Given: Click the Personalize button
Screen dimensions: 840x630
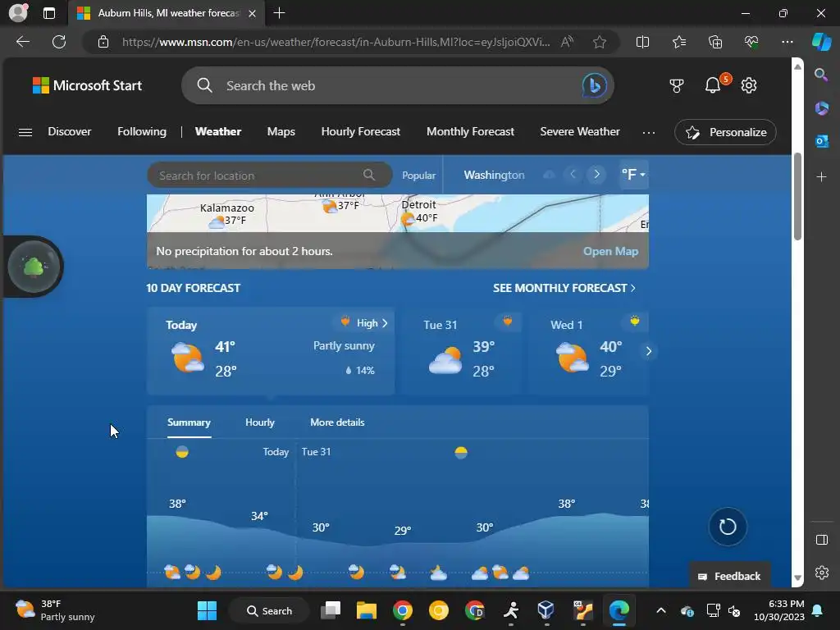Looking at the screenshot, I should tap(725, 132).
